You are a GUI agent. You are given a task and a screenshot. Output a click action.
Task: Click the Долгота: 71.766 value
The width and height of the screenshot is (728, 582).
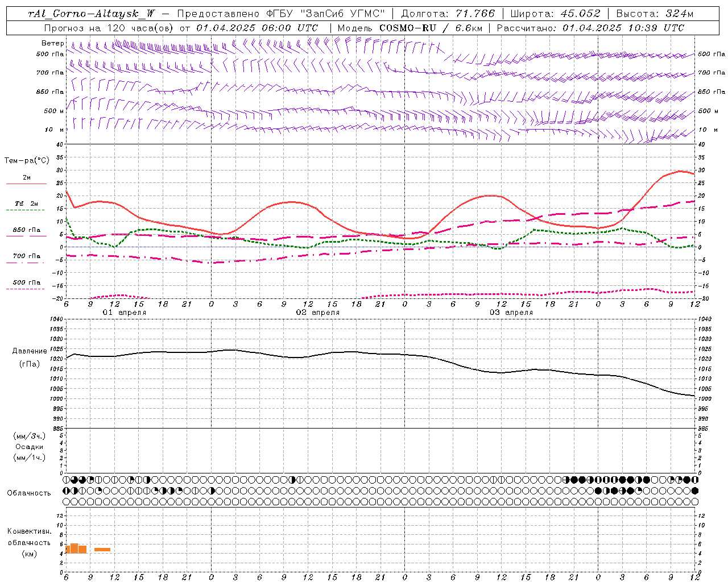coord(448,14)
